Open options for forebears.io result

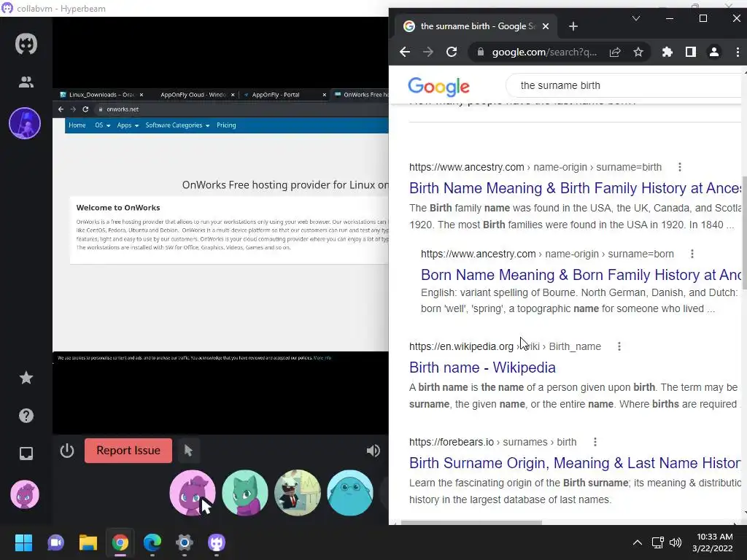coord(595,442)
